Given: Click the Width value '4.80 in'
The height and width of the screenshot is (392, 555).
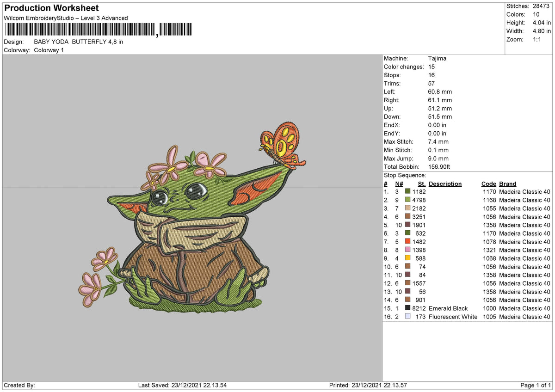Looking at the screenshot, I should click(x=541, y=31).
